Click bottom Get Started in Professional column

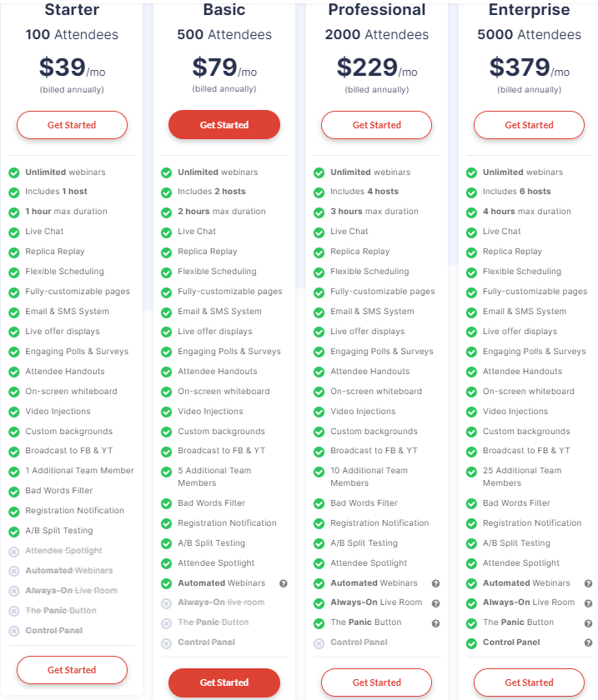point(377,682)
